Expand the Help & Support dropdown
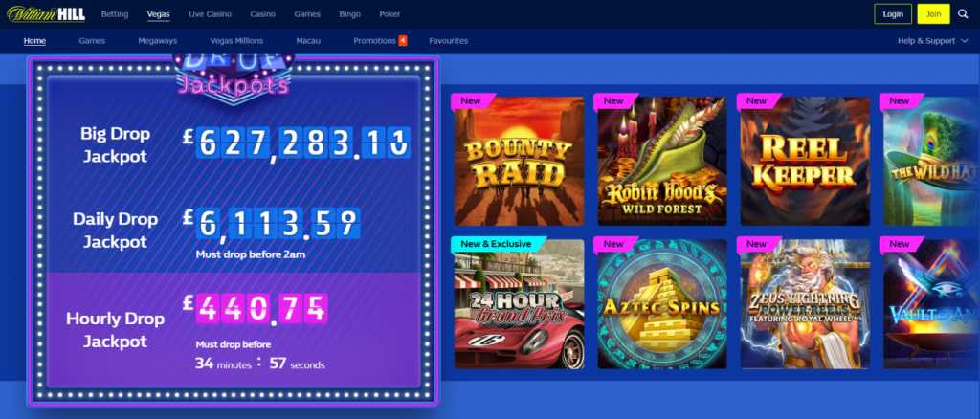The image size is (980, 419). coord(932,40)
